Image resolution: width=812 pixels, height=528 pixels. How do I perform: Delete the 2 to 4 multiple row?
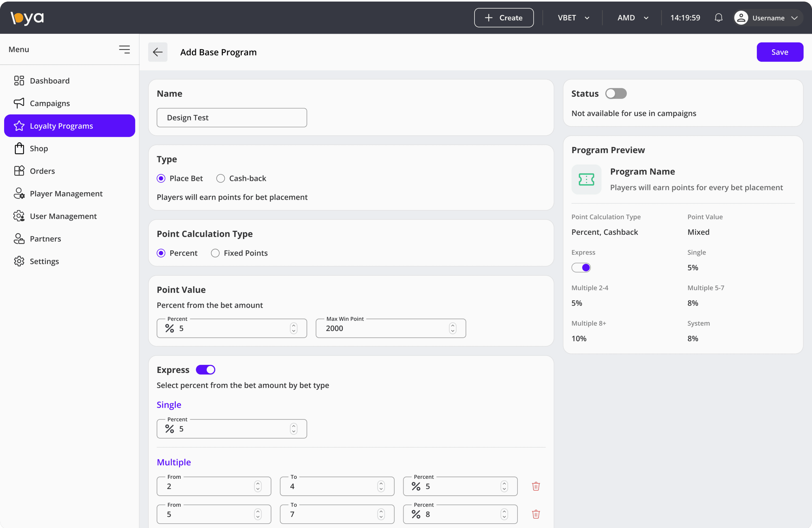tap(536, 486)
